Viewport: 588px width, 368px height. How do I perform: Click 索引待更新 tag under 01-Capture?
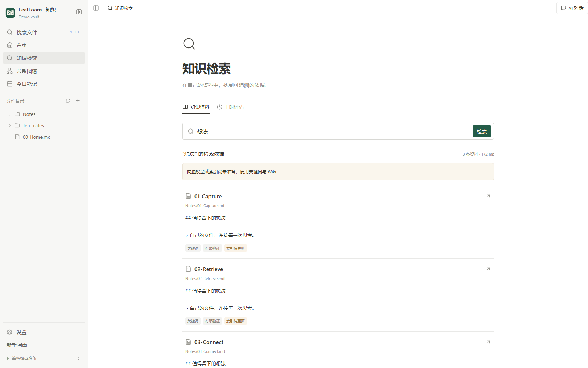(x=236, y=248)
